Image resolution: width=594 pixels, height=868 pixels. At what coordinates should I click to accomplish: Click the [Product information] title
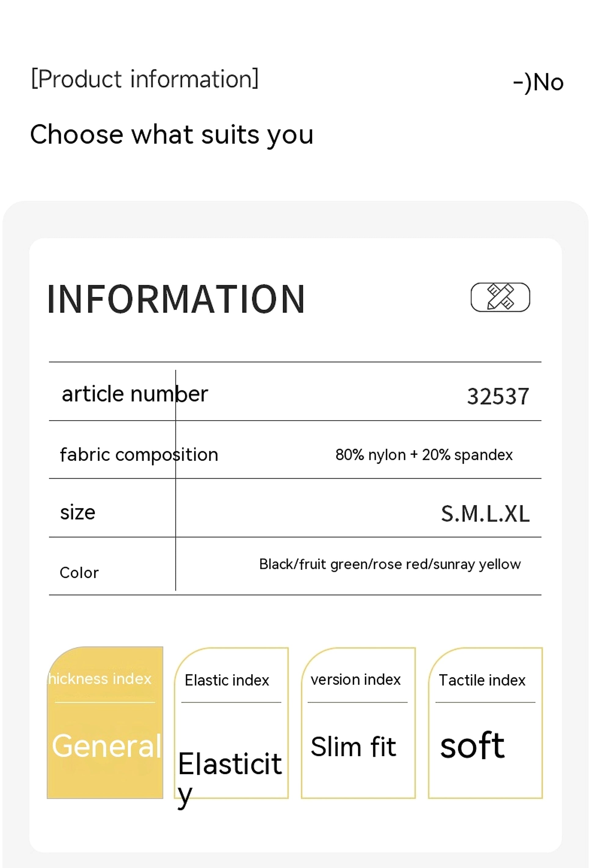tap(145, 79)
